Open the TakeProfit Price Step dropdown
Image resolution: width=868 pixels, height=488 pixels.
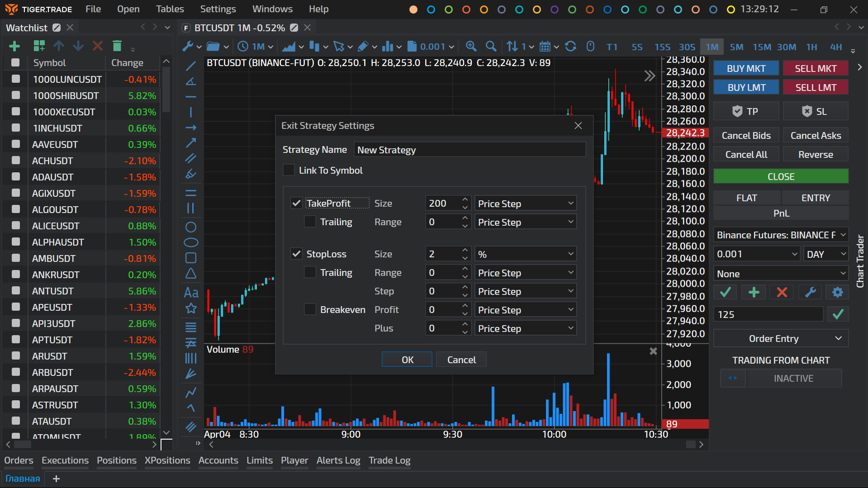(x=525, y=204)
